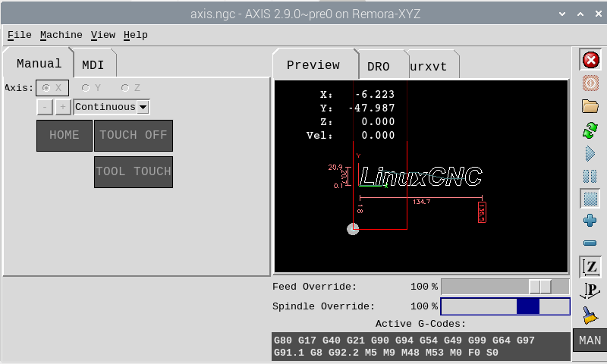
Task: Switch to perspective P view icon
Action: tap(590, 290)
